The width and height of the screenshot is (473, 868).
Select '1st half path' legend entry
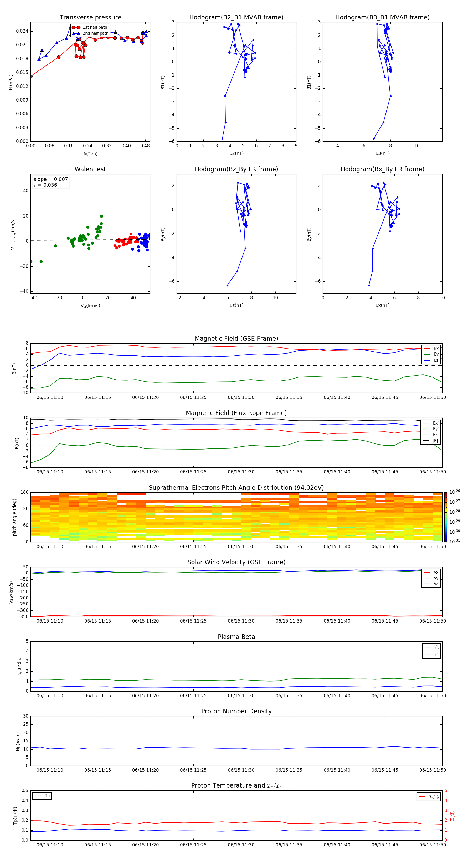click(90, 27)
